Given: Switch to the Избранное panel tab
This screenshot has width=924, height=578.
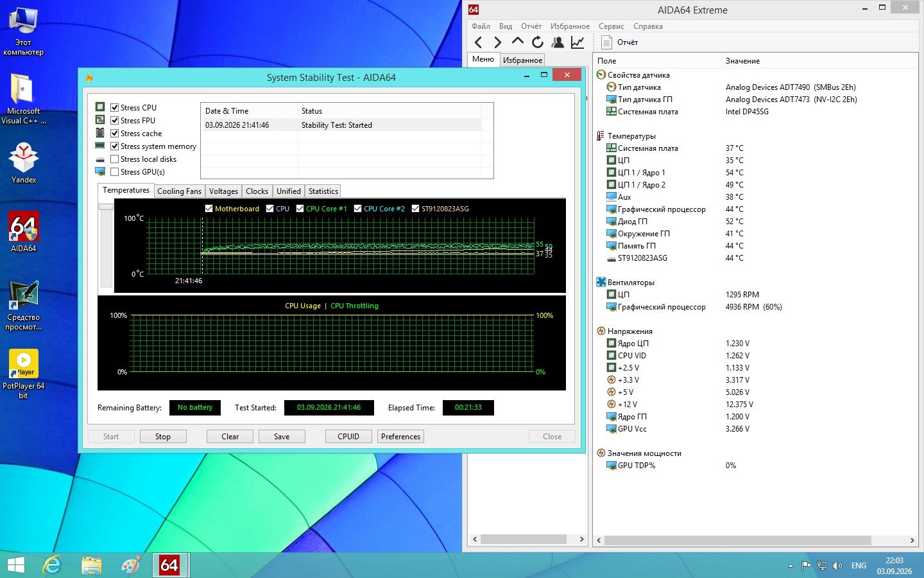Looking at the screenshot, I should click(522, 60).
